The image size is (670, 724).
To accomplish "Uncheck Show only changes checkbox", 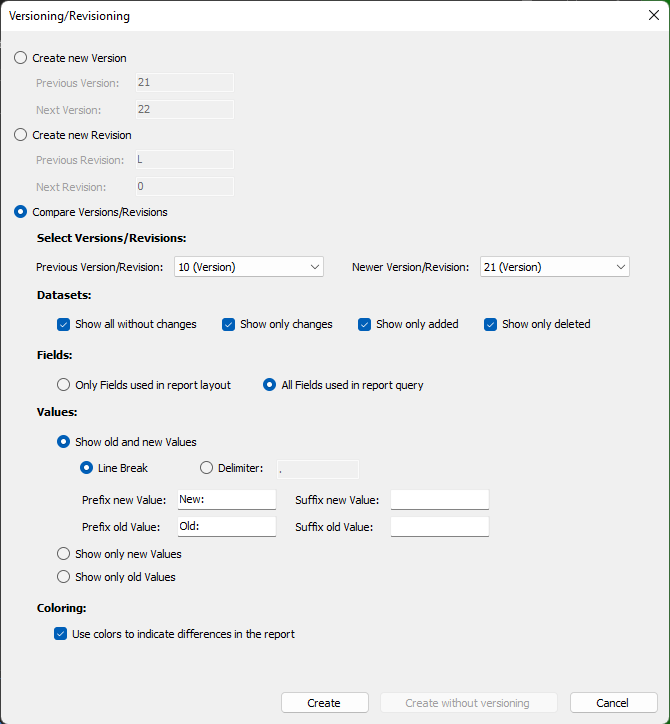I will click(x=229, y=324).
